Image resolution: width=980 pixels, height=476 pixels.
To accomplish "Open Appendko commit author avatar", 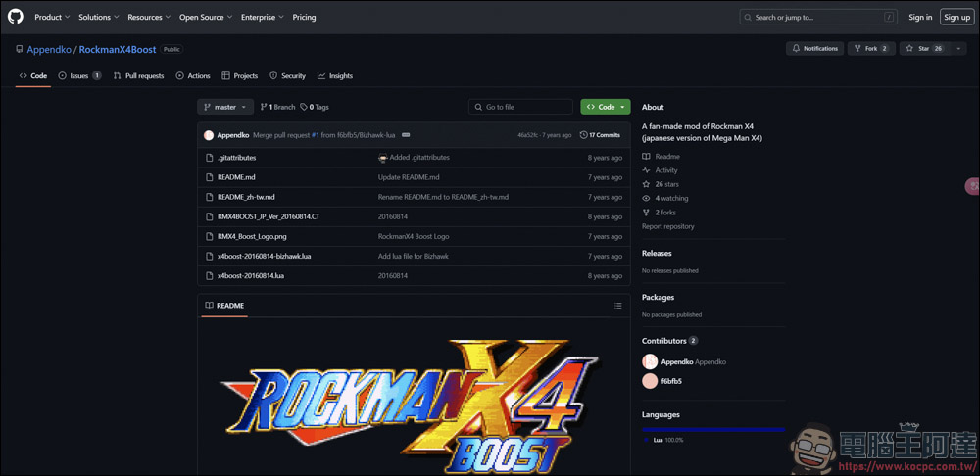I will [209, 135].
